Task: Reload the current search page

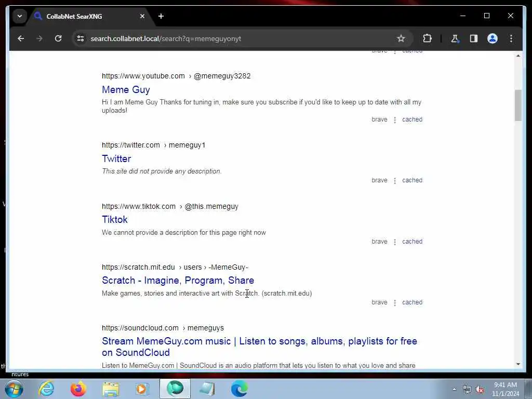Action: click(58, 38)
